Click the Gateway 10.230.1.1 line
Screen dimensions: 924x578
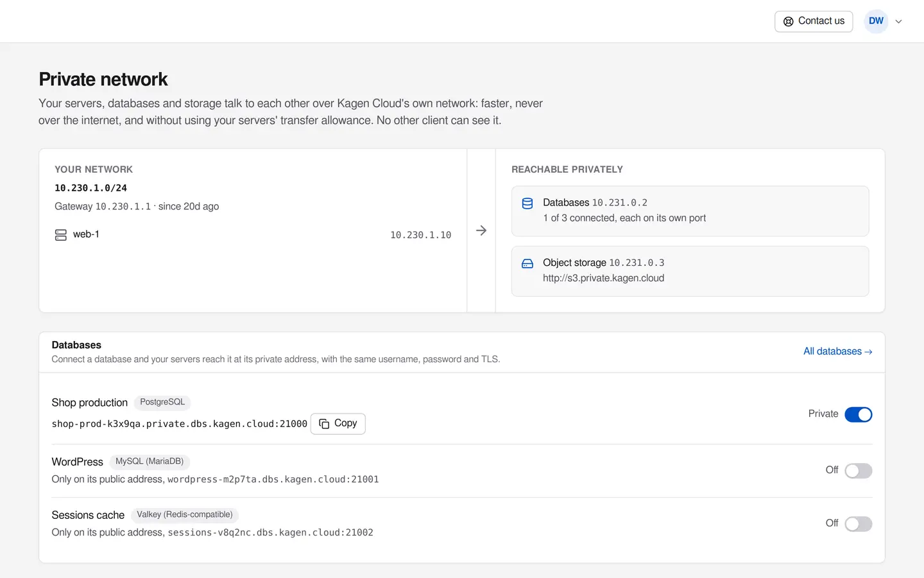pos(137,206)
